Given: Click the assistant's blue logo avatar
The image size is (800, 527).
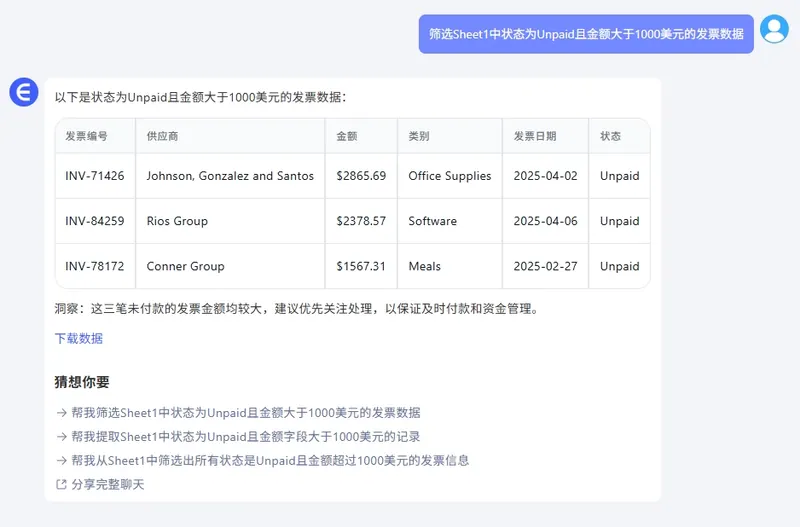Looking at the screenshot, I should coord(23,91).
